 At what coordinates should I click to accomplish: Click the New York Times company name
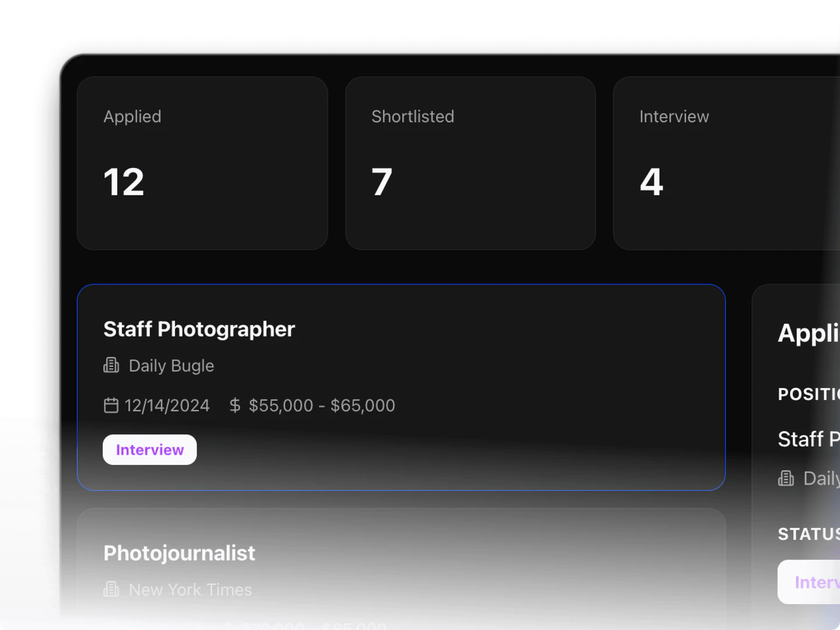click(x=190, y=590)
